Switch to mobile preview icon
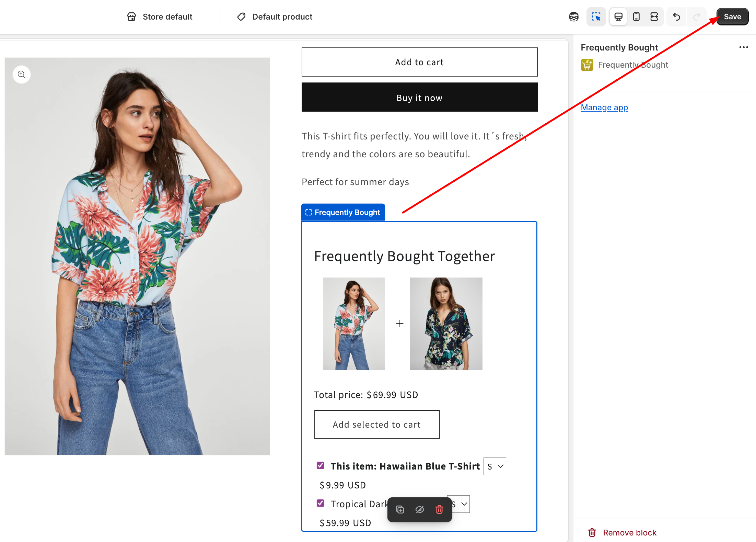 click(636, 16)
